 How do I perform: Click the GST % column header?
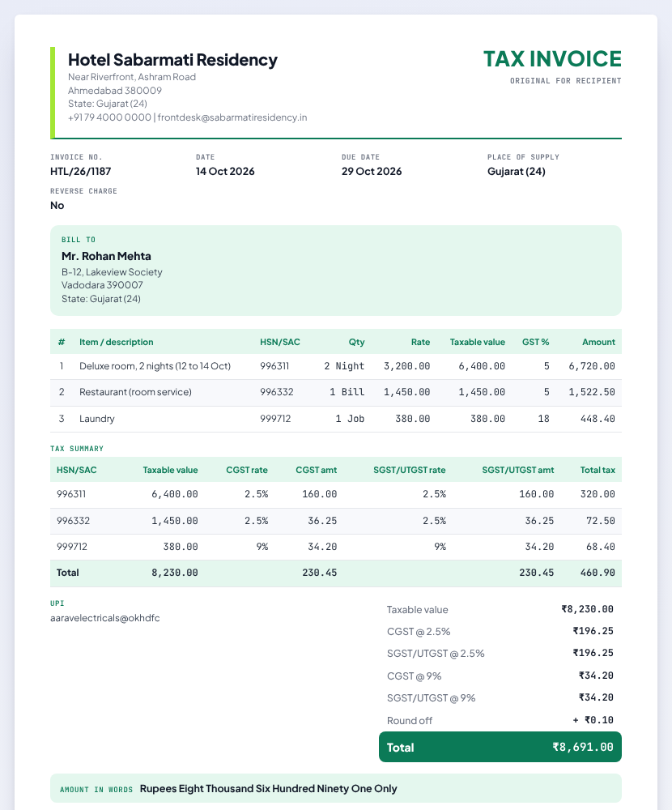point(536,342)
